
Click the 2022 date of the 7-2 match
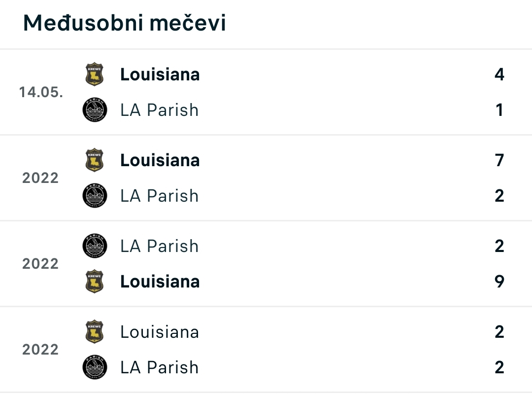[40, 178]
